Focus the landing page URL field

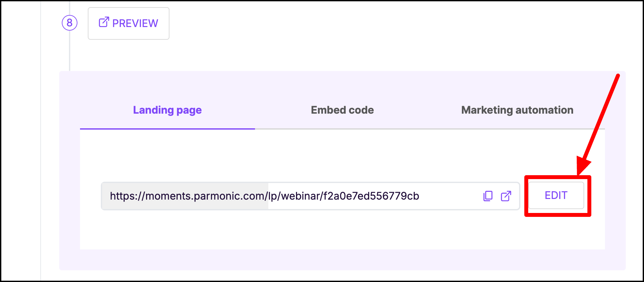(x=311, y=196)
